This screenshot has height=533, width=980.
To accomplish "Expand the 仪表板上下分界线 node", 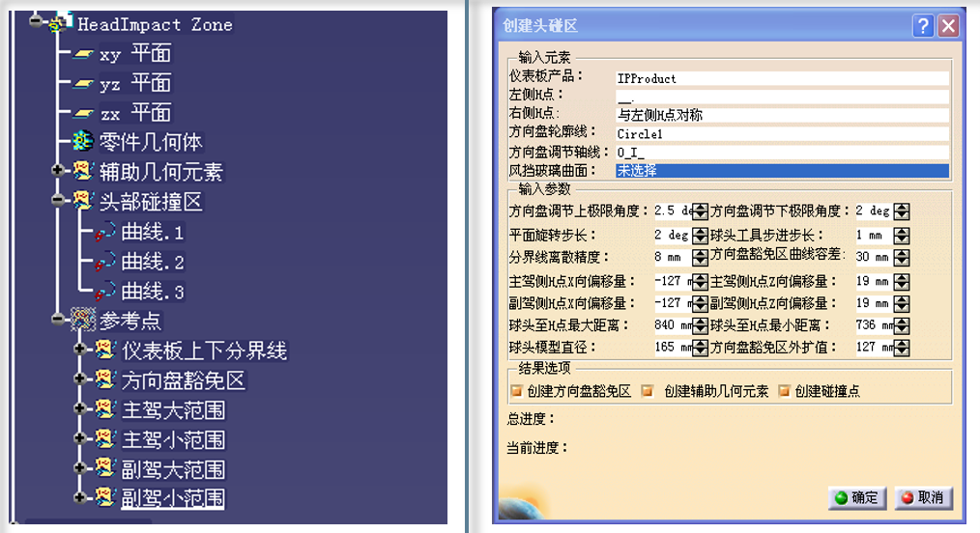I will coord(80,349).
